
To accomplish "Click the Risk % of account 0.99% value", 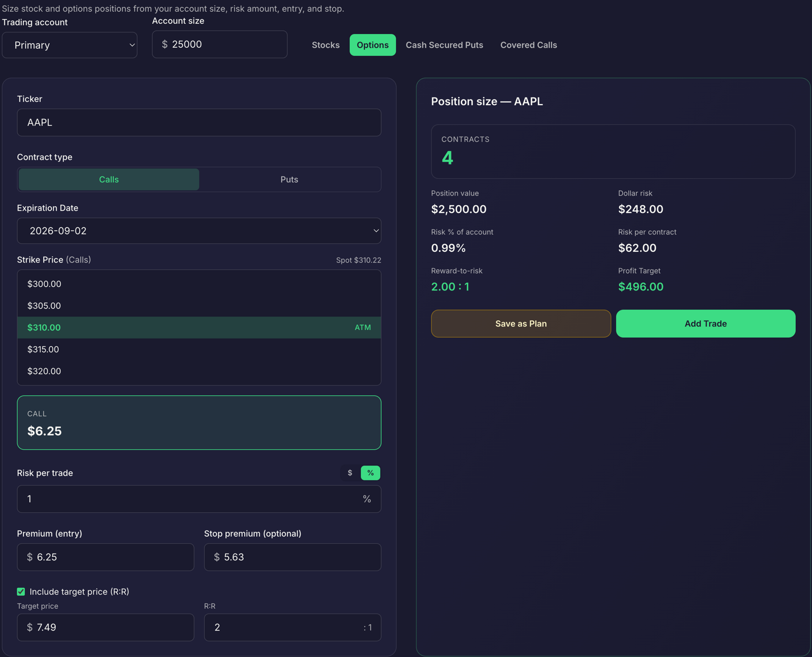I will [x=448, y=248].
